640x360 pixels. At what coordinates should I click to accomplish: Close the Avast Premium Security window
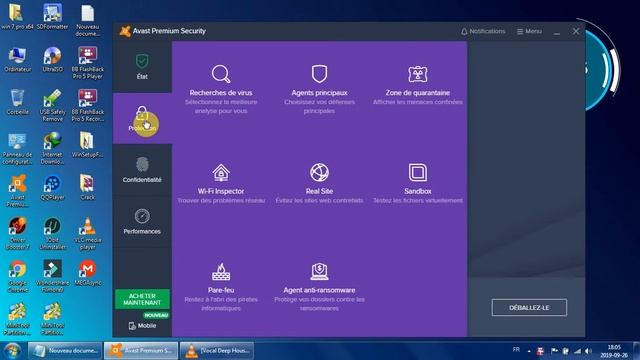pos(576,31)
